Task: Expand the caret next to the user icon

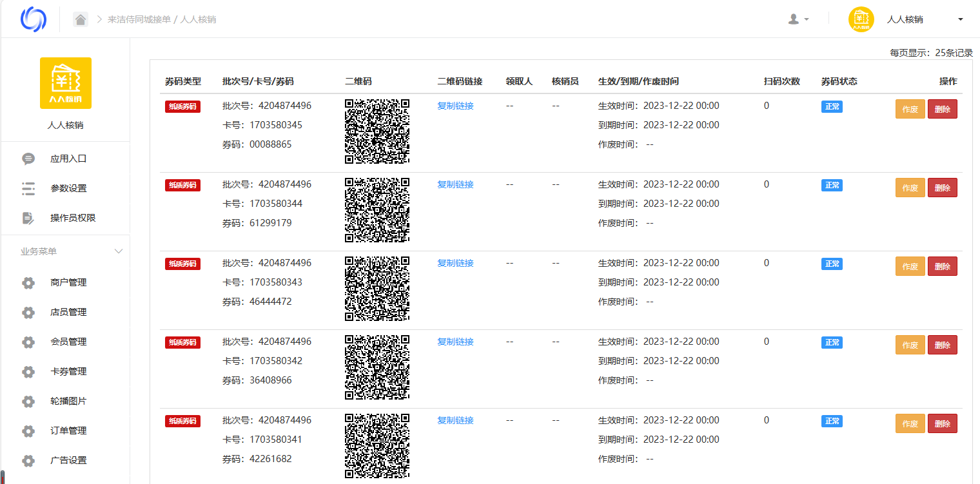Action: click(x=807, y=19)
